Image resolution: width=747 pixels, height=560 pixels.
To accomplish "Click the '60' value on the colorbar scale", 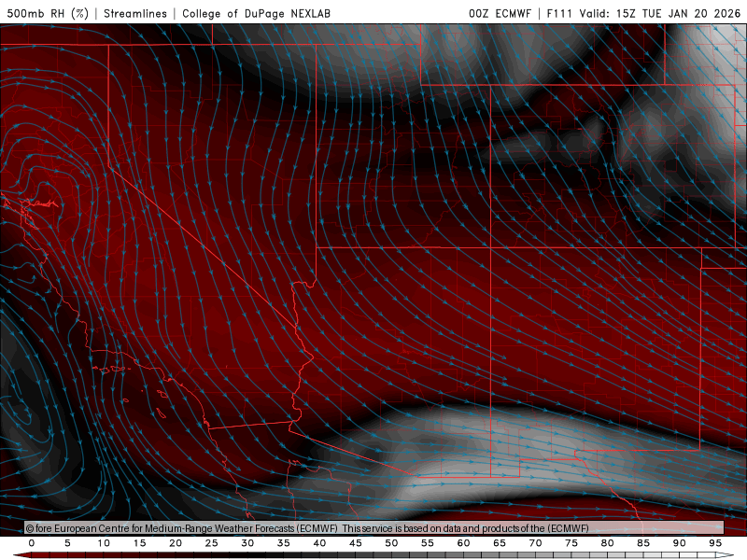I will point(463,543).
